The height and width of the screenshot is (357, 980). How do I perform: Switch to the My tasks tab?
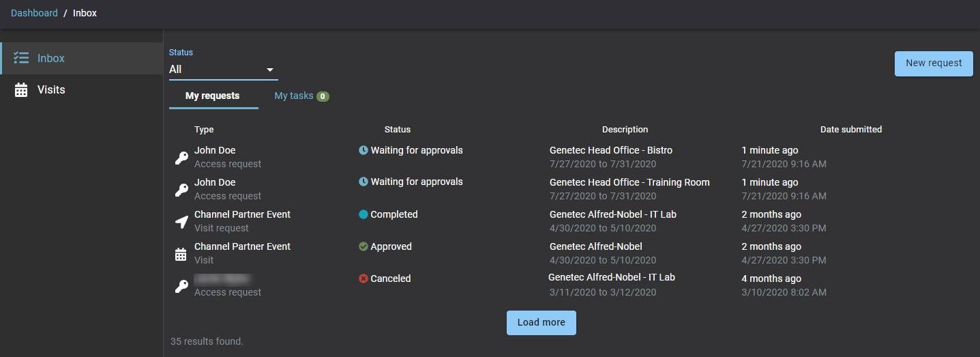[x=293, y=96]
